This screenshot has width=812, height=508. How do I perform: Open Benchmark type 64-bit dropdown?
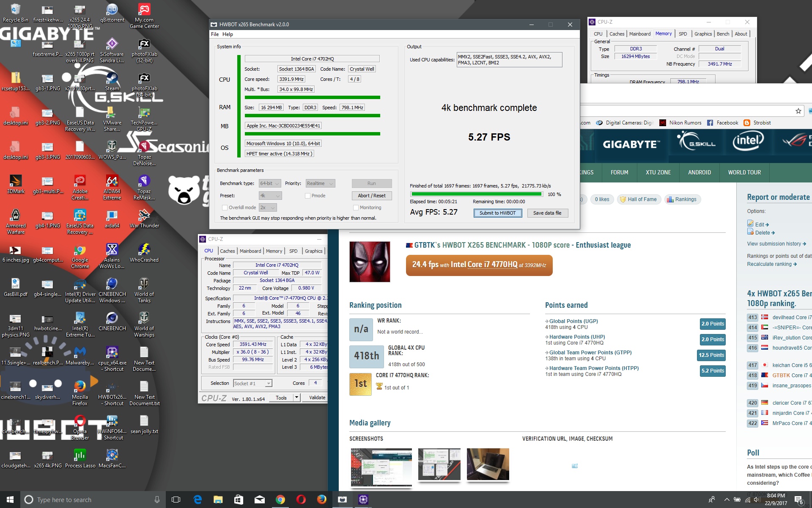coord(269,183)
